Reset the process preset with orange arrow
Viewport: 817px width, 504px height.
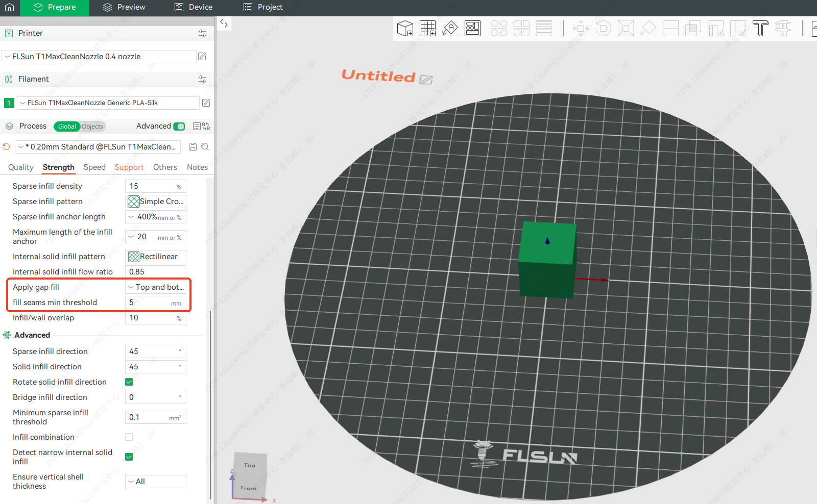[6, 147]
